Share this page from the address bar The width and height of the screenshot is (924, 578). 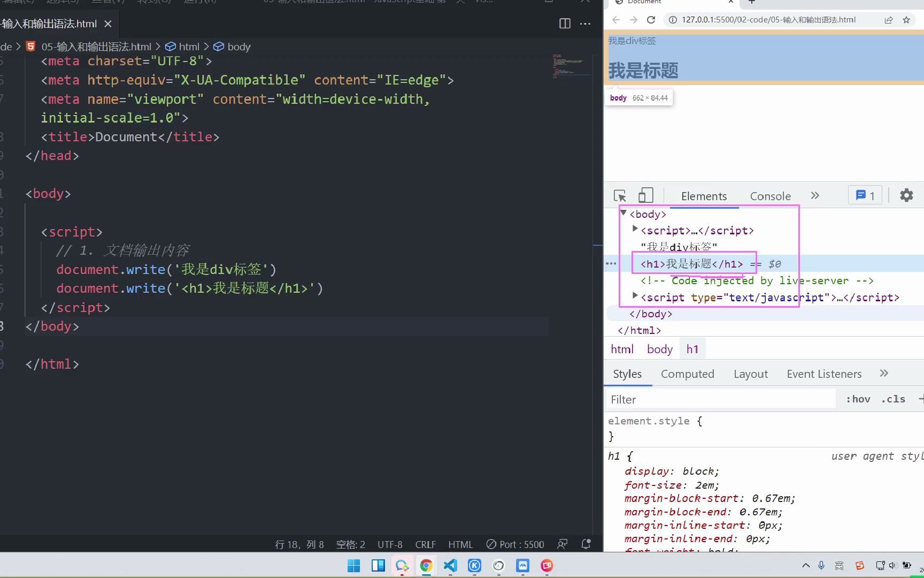(x=889, y=20)
